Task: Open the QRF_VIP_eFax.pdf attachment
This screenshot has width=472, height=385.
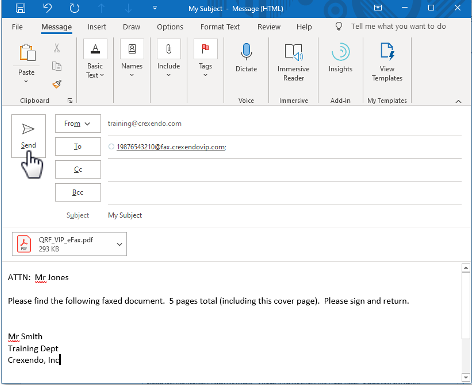Action: click(x=64, y=244)
